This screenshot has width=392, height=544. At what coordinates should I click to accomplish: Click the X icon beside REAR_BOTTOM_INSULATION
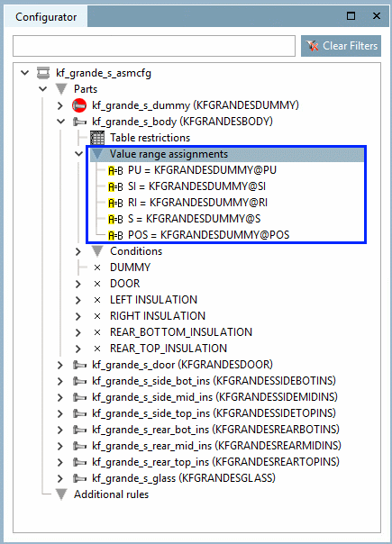[x=97, y=332]
